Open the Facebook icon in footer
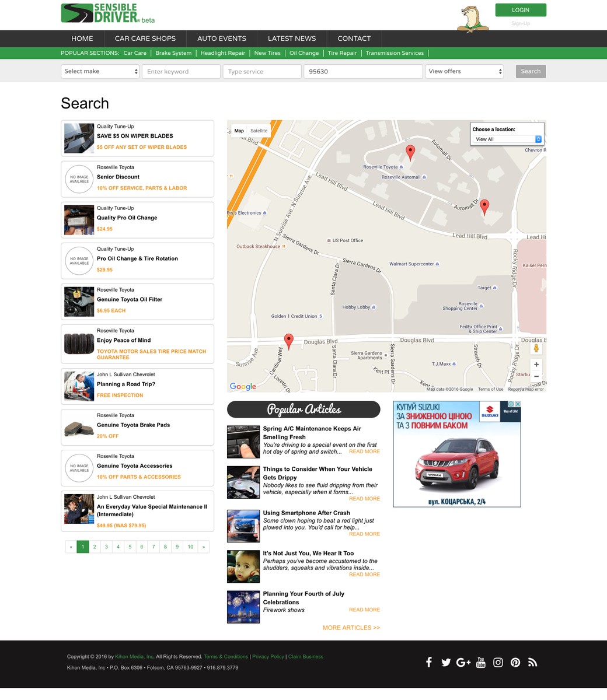The width and height of the screenshot is (607, 700). 429,662
